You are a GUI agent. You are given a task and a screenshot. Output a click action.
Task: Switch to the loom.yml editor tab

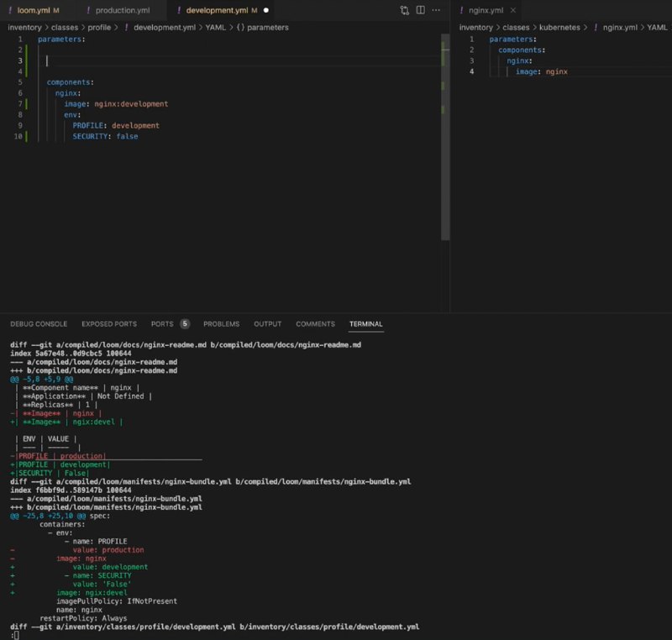coord(34,10)
